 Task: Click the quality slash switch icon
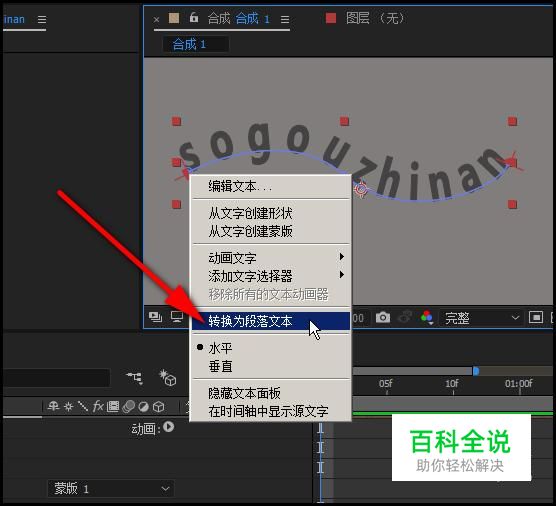point(83,406)
